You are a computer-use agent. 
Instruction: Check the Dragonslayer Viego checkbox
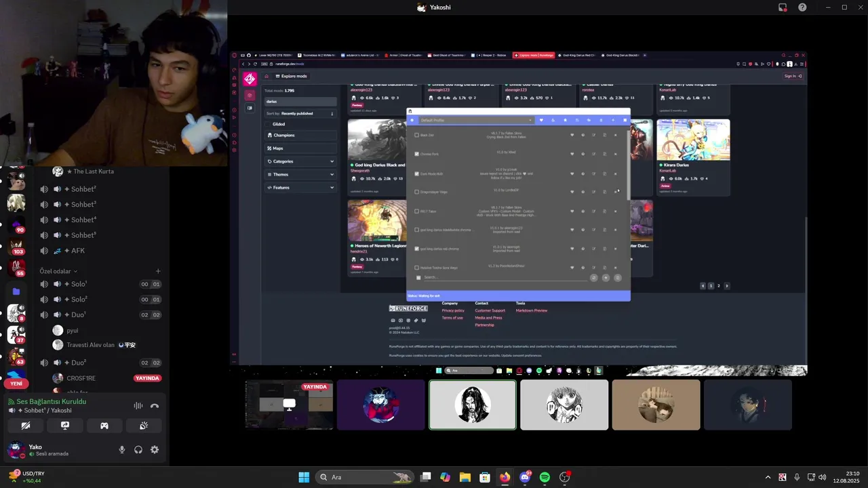coord(416,192)
